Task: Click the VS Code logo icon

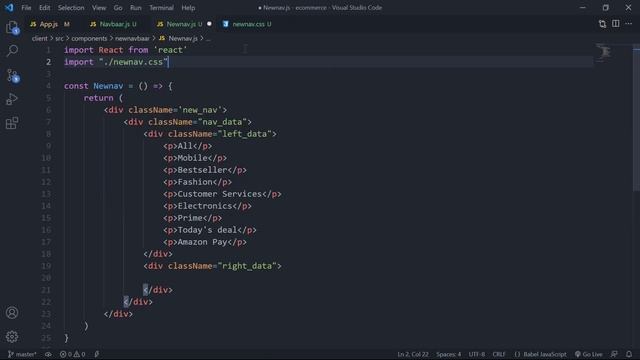Action: (9, 7)
